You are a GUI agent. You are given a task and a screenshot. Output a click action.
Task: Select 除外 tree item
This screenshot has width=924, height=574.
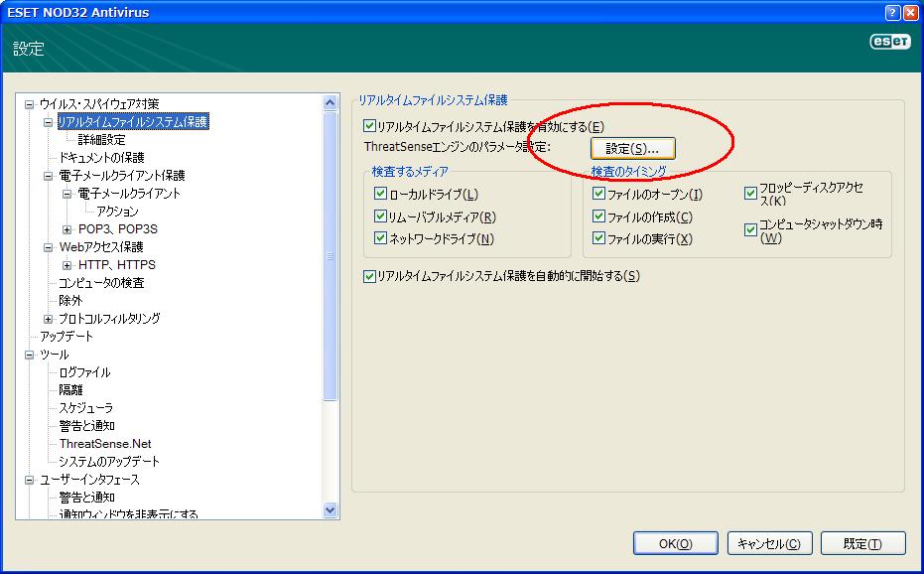pos(70,301)
